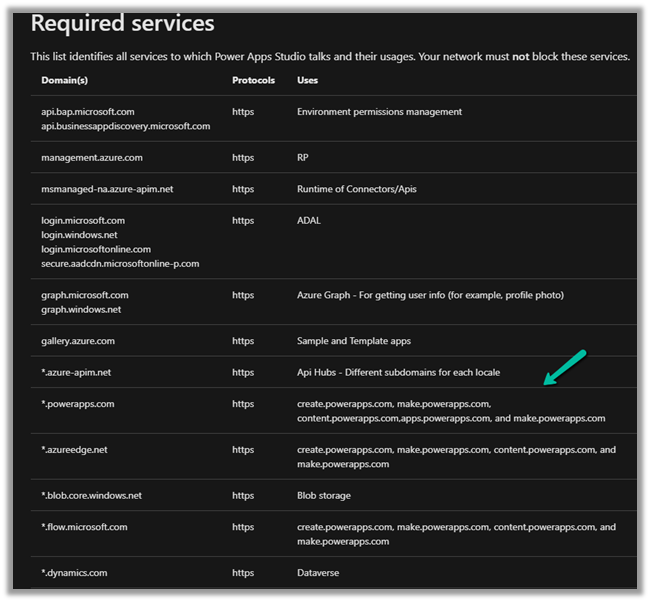Click api.businessappdiscovery.microsoft.com domain entry
The height and width of the screenshot is (602, 650).
click(125, 126)
